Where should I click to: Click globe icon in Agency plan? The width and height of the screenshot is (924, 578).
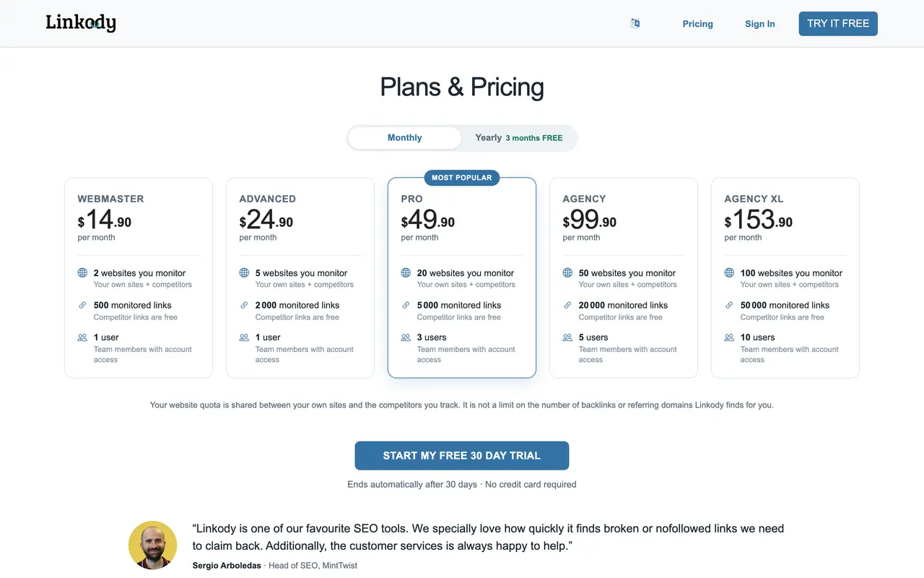pyautogui.click(x=567, y=273)
